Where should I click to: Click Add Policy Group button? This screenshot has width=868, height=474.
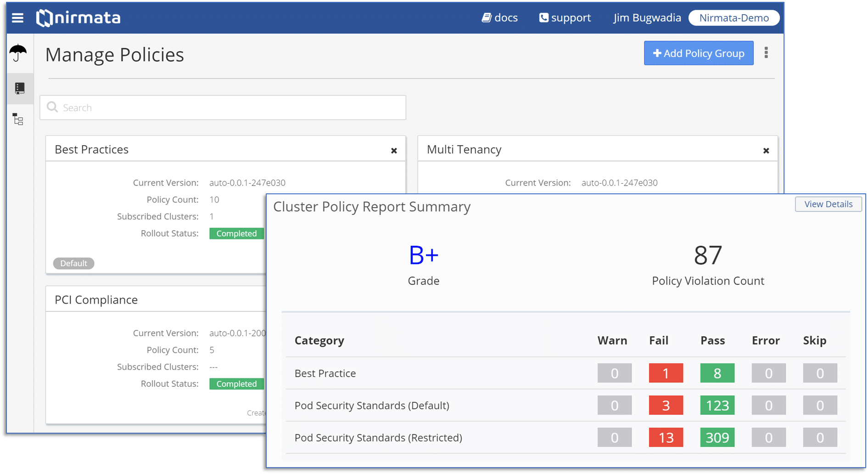tap(699, 53)
